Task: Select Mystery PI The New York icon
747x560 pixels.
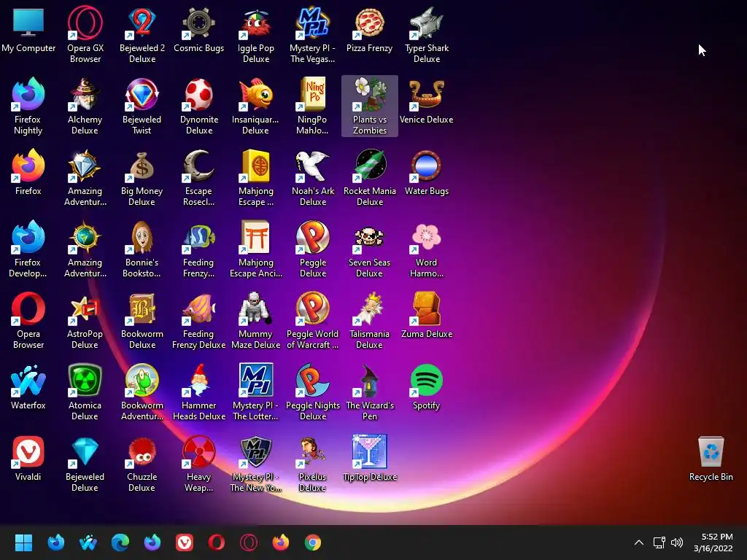Action: [256, 463]
